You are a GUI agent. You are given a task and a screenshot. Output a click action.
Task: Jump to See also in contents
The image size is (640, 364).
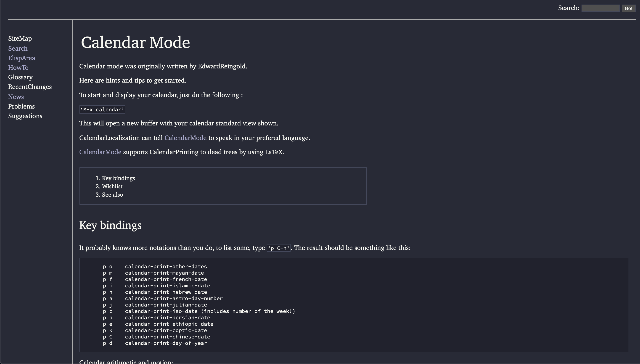112,195
